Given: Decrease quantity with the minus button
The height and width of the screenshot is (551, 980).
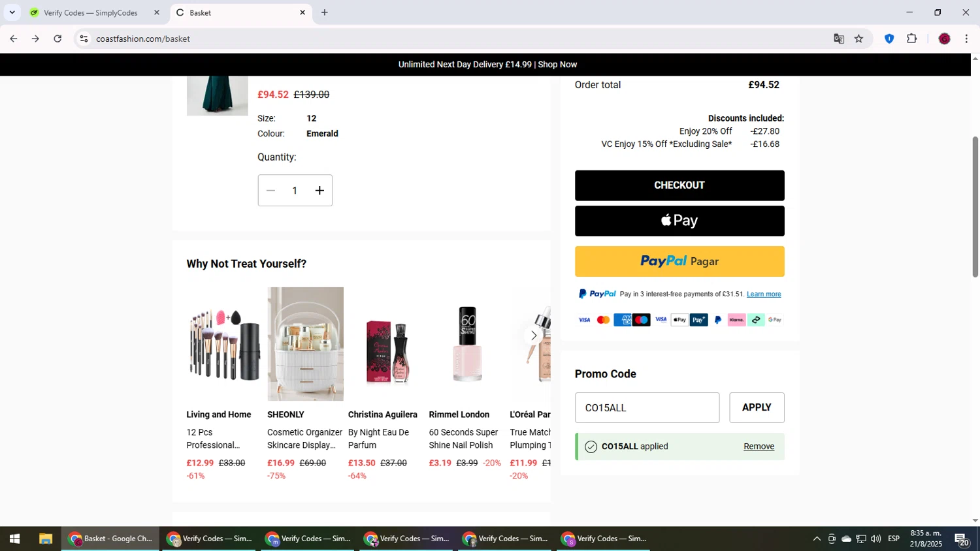Looking at the screenshot, I should (270, 191).
